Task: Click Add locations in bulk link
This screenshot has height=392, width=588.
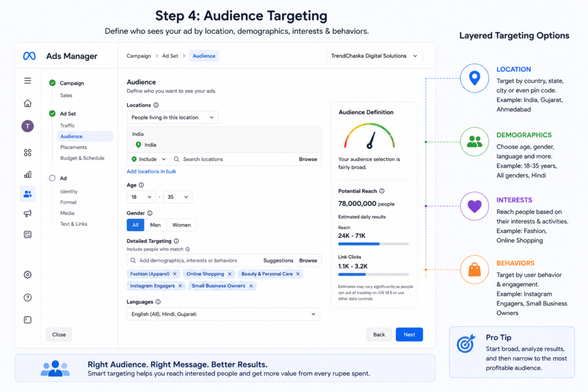Action: pos(152,171)
